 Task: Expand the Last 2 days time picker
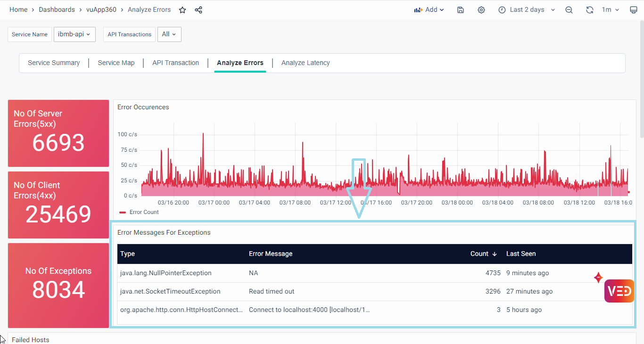click(527, 10)
